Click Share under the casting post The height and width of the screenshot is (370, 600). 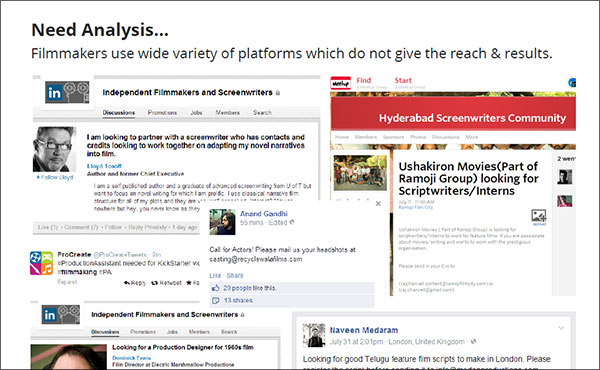coord(235,275)
